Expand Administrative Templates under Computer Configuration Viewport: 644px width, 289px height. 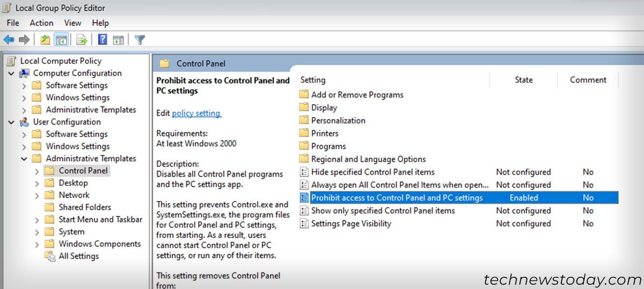tap(24, 110)
